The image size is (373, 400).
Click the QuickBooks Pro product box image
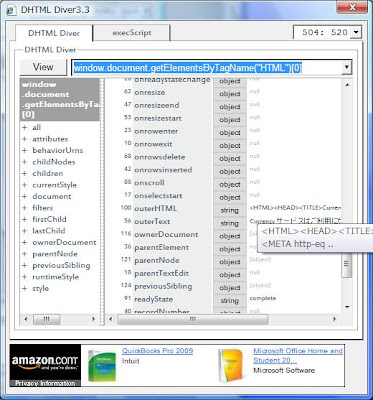point(102,366)
